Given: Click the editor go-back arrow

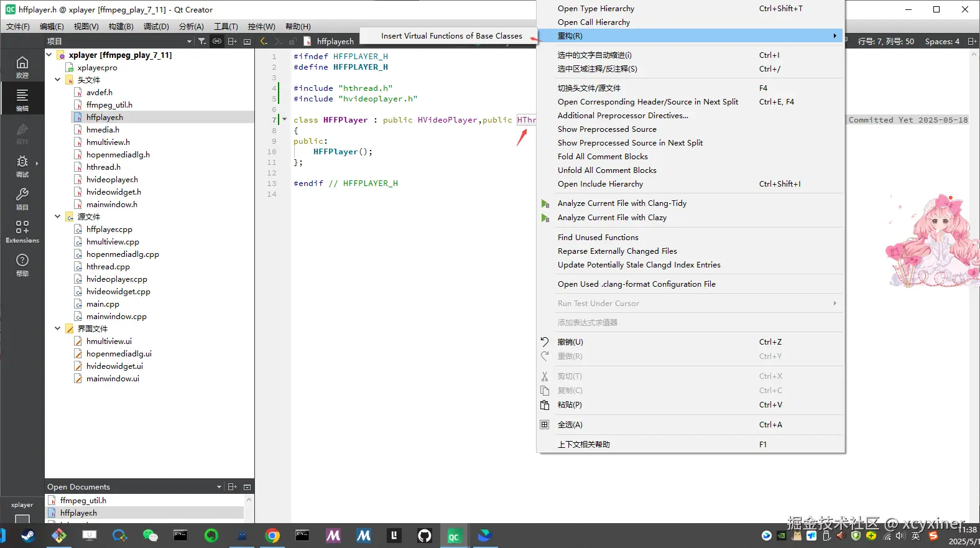Looking at the screenshot, I should pos(264,41).
